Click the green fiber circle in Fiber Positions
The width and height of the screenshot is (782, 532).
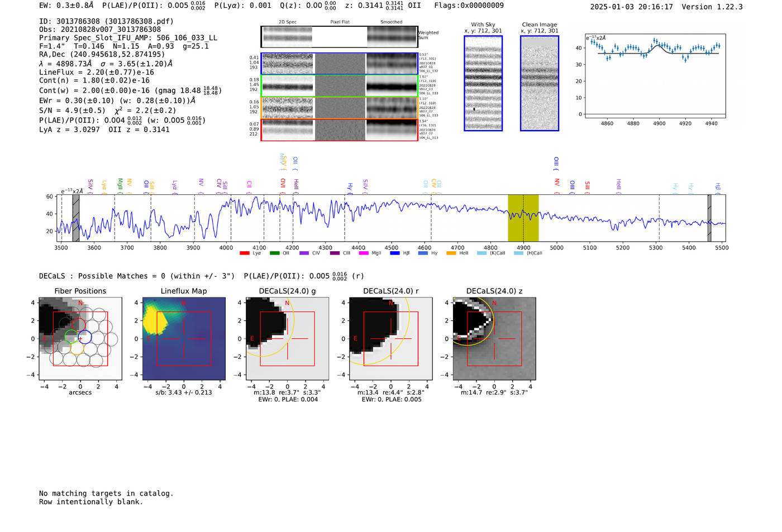pyautogui.click(x=71, y=337)
